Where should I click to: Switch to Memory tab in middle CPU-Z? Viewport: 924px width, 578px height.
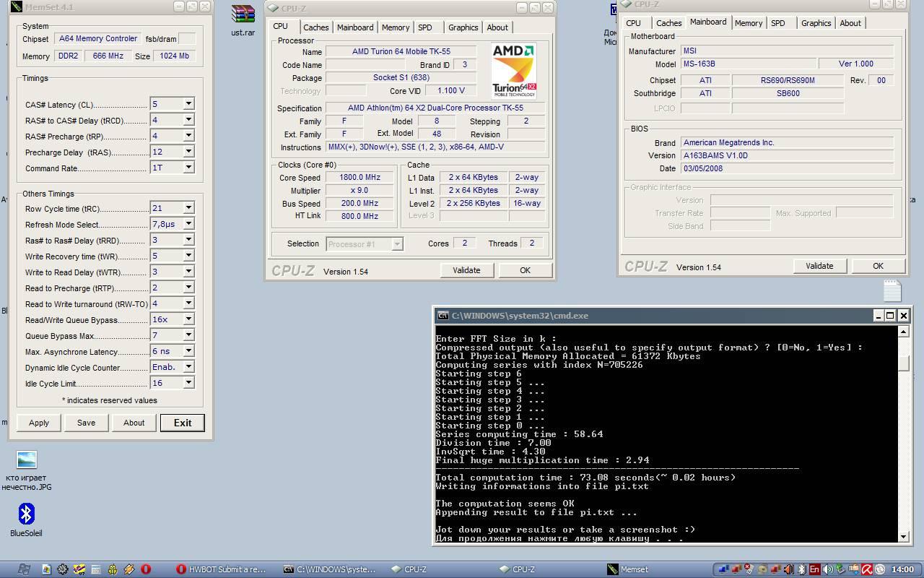(396, 27)
